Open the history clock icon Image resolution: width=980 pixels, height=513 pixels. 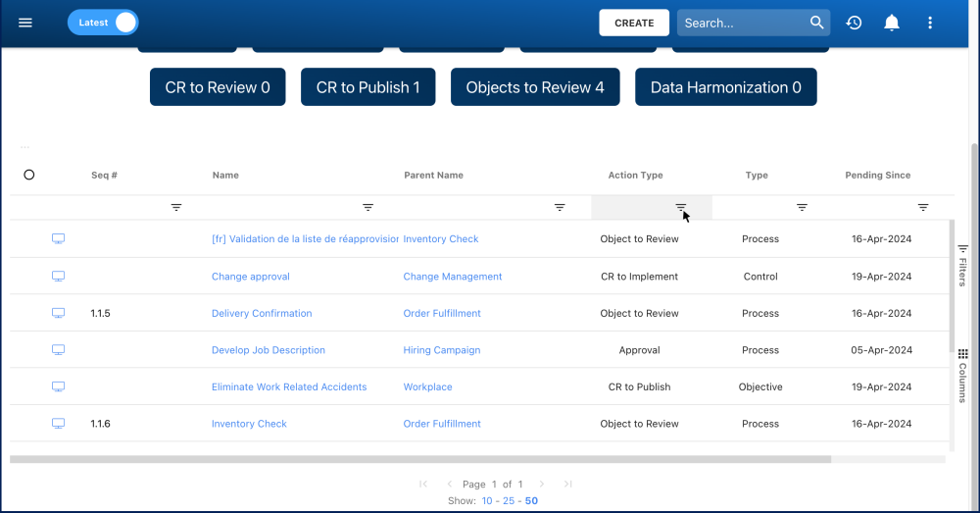[x=854, y=23]
